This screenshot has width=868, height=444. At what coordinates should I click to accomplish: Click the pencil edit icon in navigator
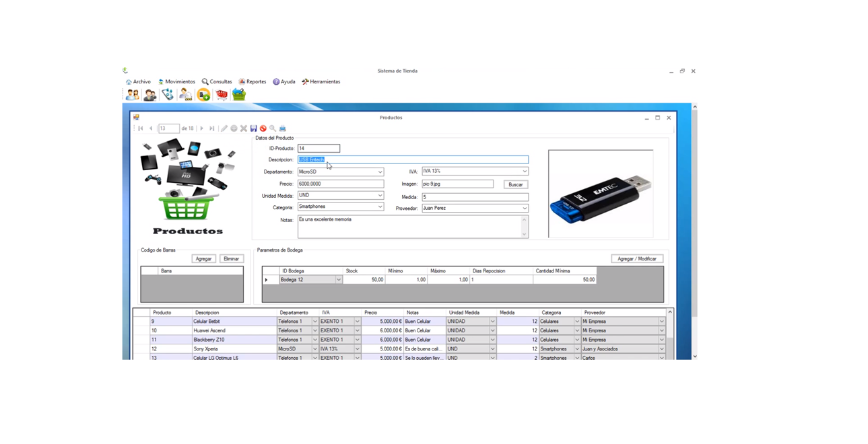coord(224,128)
